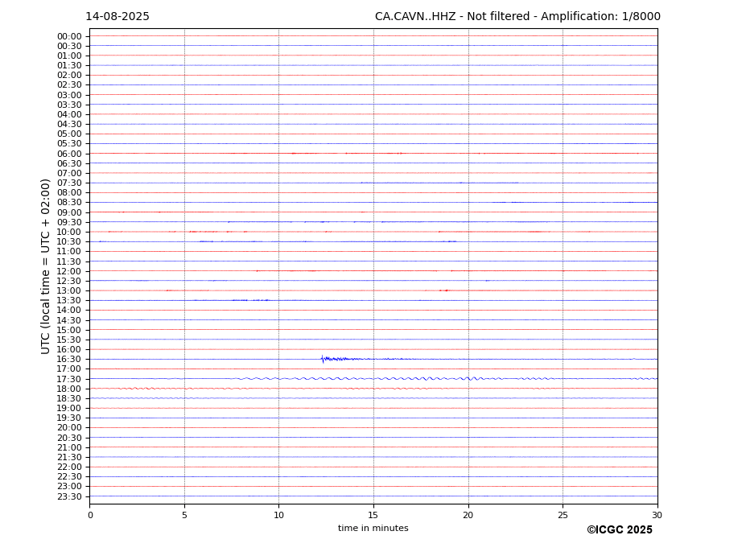Click the x-axis tick label 30

coord(657,515)
